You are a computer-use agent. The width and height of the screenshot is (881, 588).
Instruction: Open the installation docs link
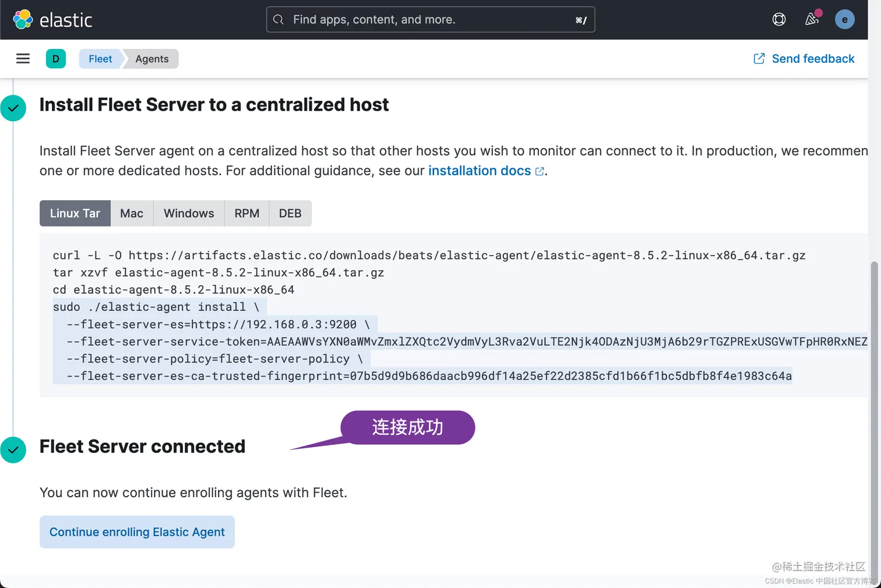[480, 171]
